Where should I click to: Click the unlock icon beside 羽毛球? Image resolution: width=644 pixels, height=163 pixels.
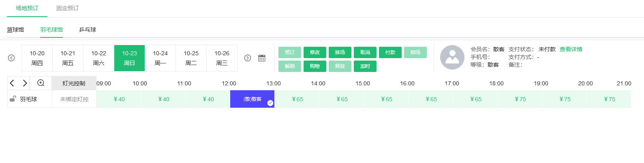(13, 99)
